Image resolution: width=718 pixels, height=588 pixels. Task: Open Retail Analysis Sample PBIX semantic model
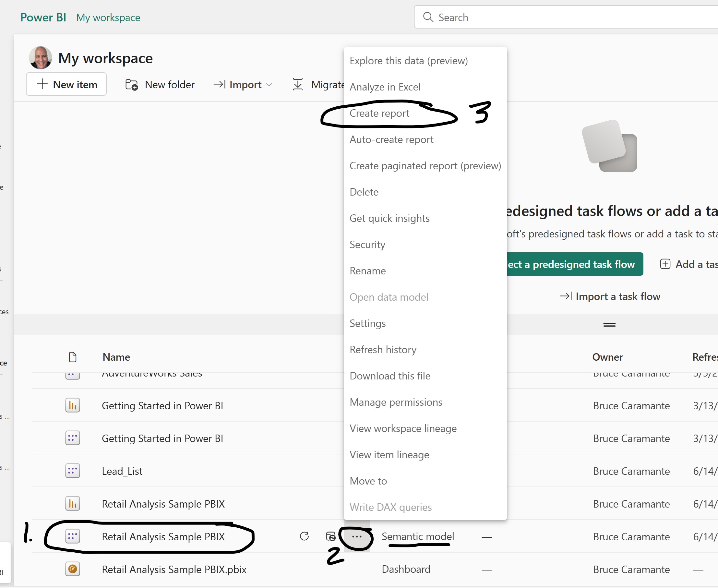tap(163, 537)
